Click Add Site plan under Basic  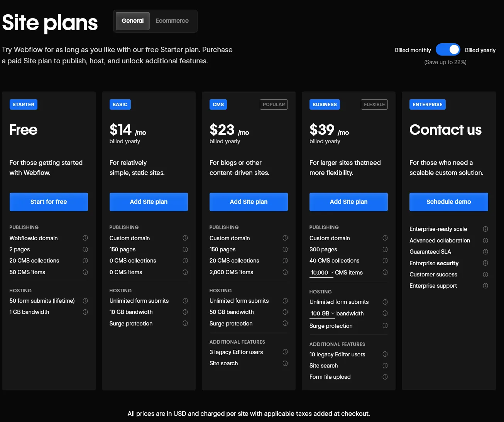149,202
